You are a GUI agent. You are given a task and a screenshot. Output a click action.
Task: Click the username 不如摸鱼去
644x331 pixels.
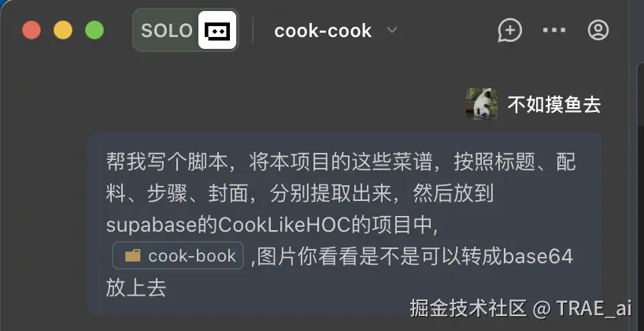click(x=554, y=104)
